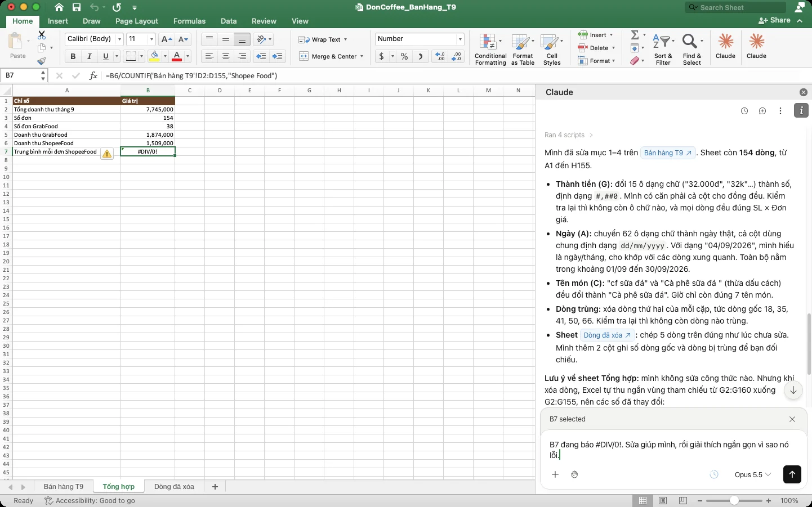
Task: Switch to Bán hàng T9 sheet tab
Action: pyautogui.click(x=64, y=487)
